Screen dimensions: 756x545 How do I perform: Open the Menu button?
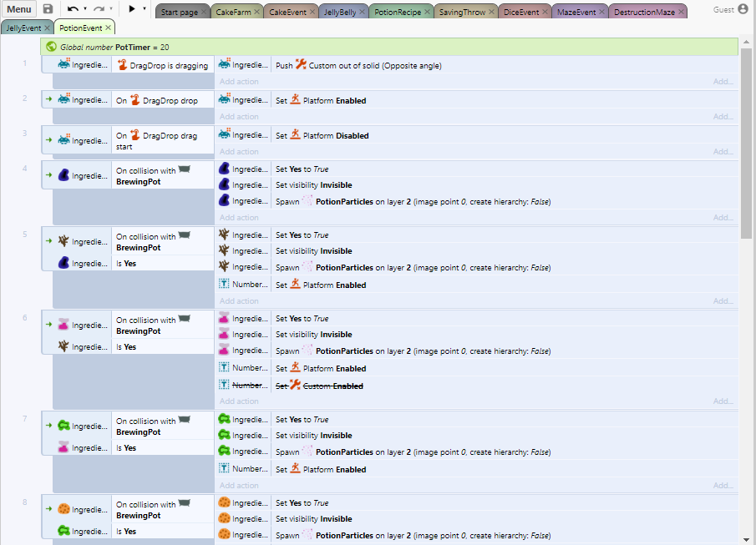tap(19, 9)
